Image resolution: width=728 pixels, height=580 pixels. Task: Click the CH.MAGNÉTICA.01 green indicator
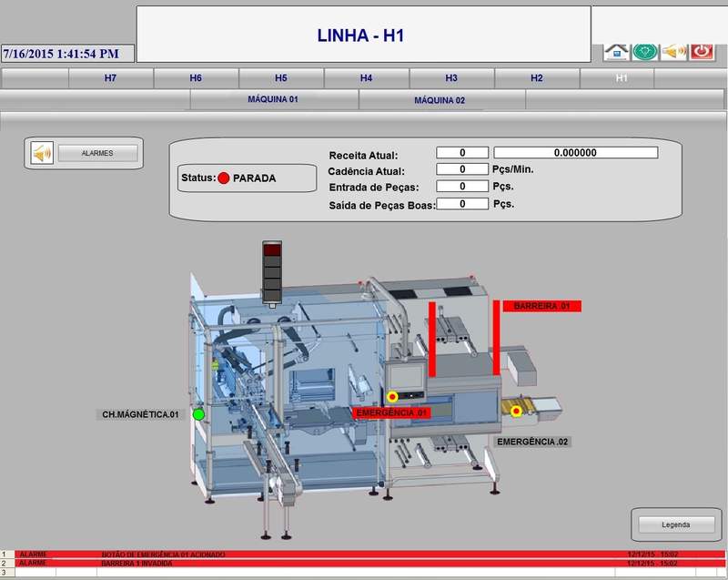(198, 414)
